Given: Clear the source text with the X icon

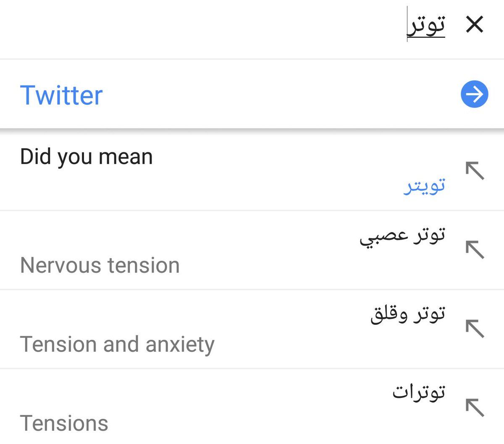Looking at the screenshot, I should (x=475, y=24).
